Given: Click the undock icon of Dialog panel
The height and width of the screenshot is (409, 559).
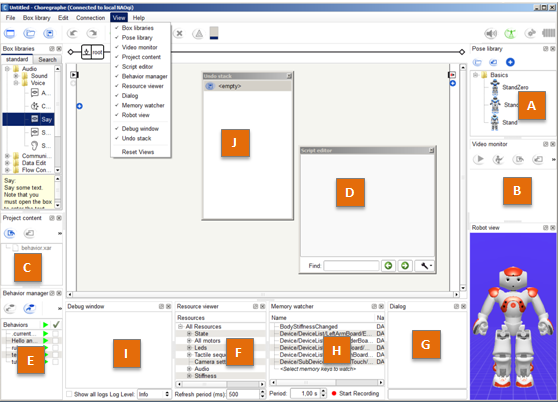Looking at the screenshot, I should (x=456, y=306).
